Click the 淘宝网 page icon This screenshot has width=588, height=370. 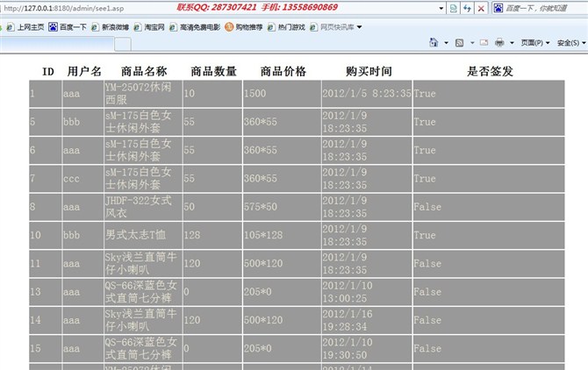click(x=137, y=27)
